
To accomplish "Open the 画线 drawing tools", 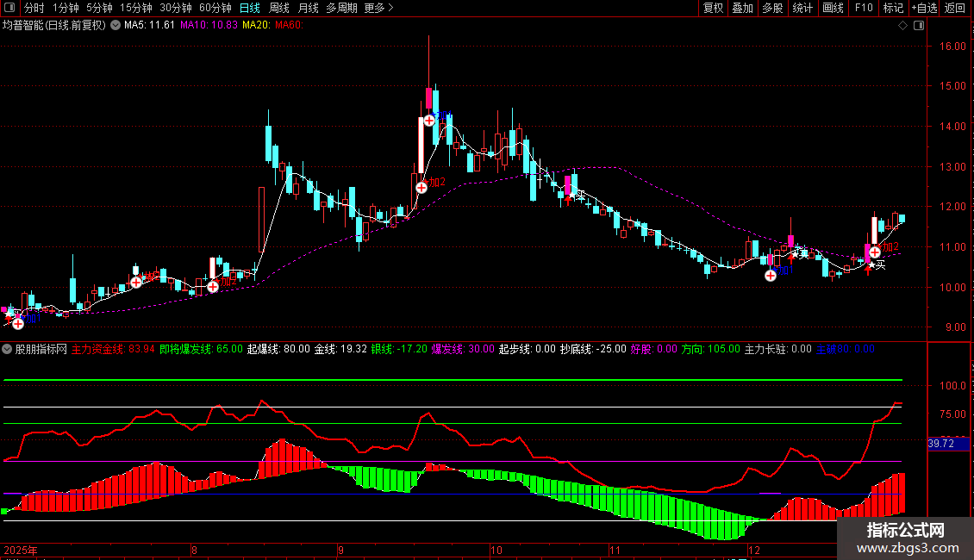I will pos(833,9).
